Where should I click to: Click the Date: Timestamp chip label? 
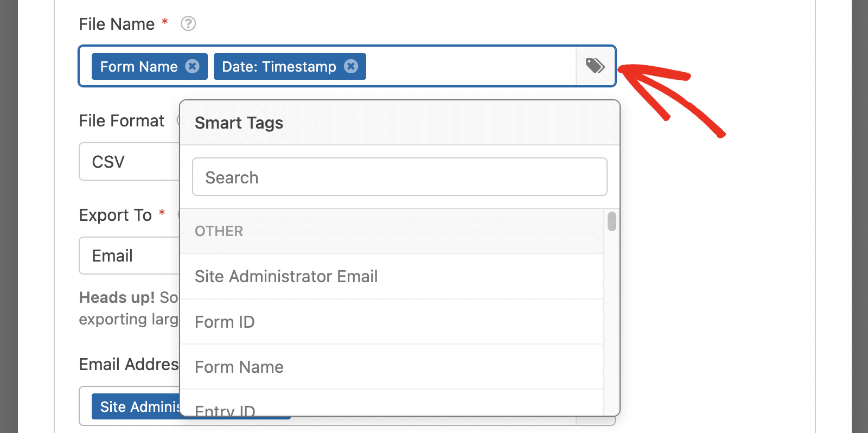(x=279, y=66)
